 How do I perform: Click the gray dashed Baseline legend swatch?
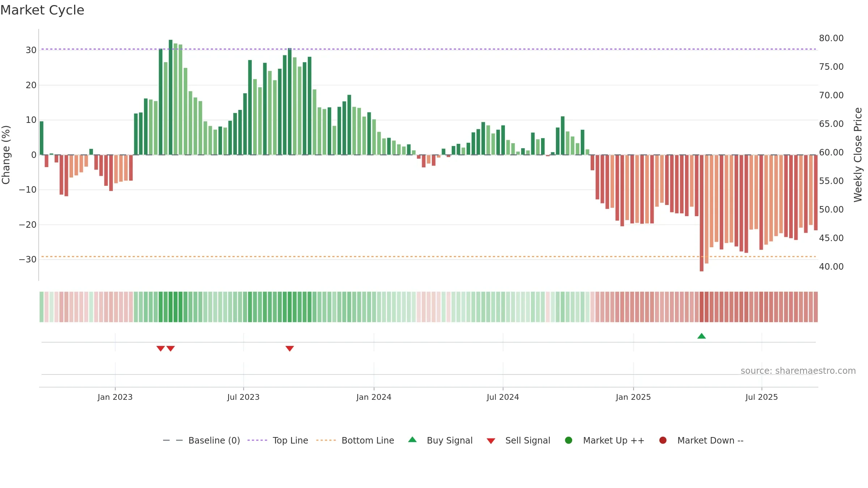173,440
